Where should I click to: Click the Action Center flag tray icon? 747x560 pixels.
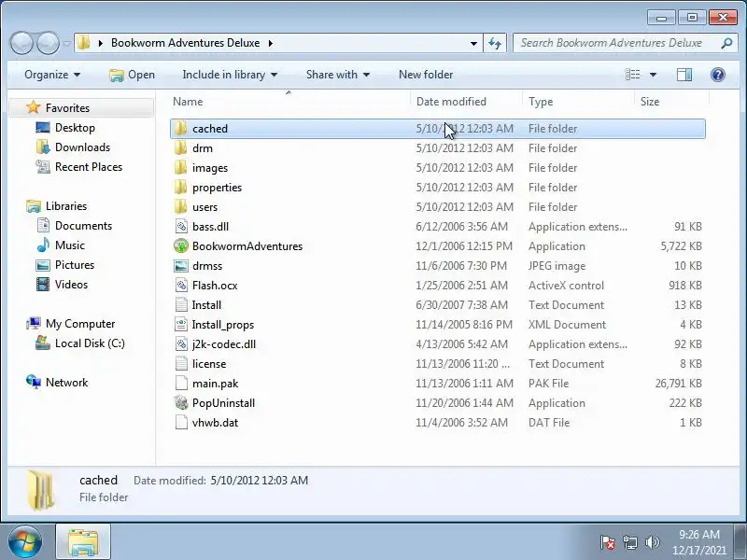[x=608, y=542]
